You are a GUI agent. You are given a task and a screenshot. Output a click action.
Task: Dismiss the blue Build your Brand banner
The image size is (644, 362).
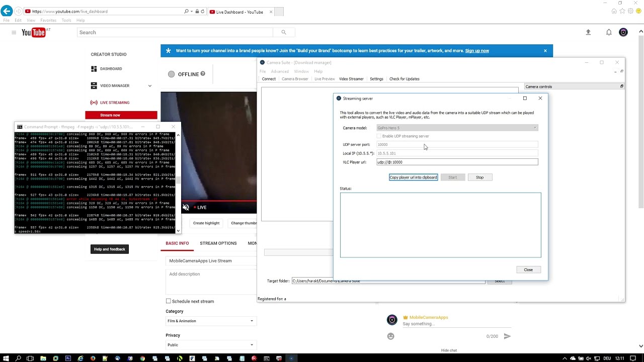[x=545, y=51]
